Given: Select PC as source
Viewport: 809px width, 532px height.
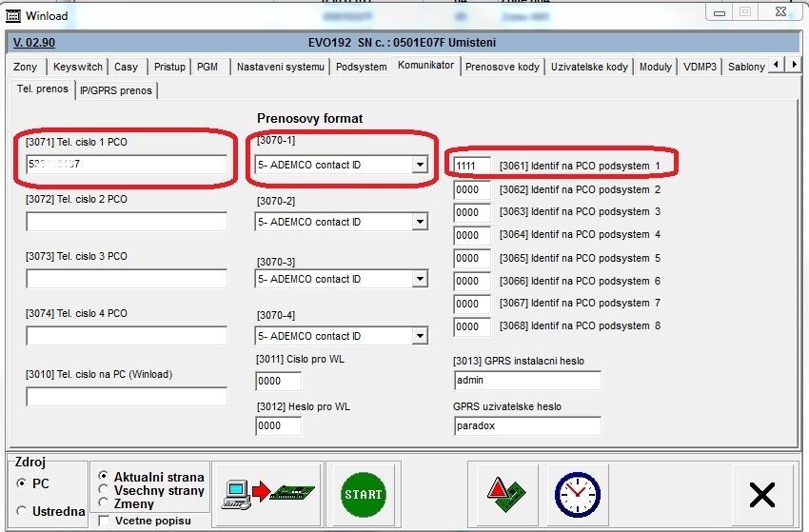Looking at the screenshot, I should [x=22, y=483].
